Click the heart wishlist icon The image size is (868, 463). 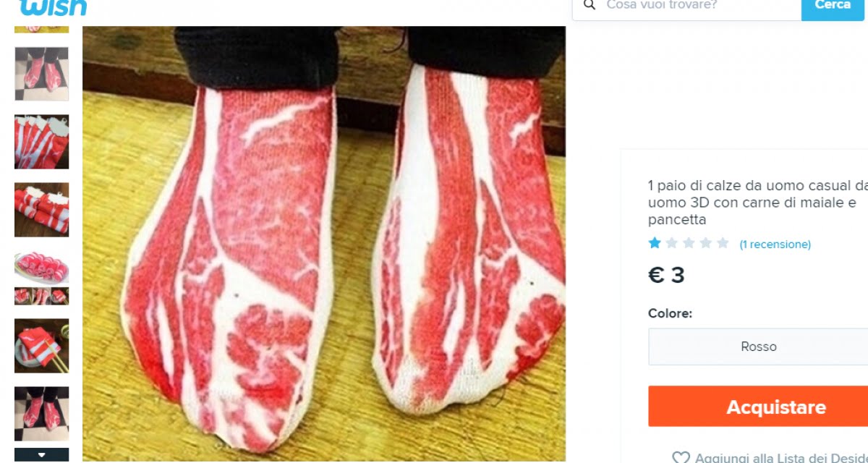coord(681,457)
